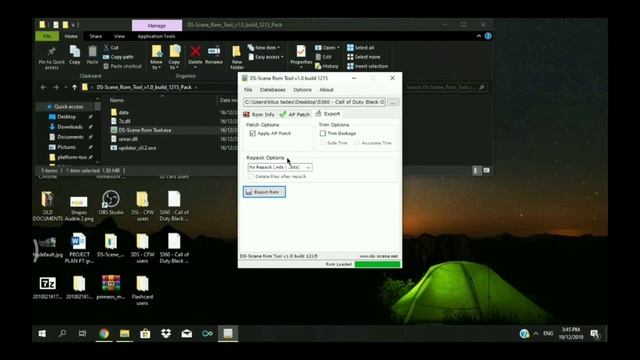The height and width of the screenshot is (360, 640).
Task: Expand the New item dropdown
Action: tap(264, 48)
